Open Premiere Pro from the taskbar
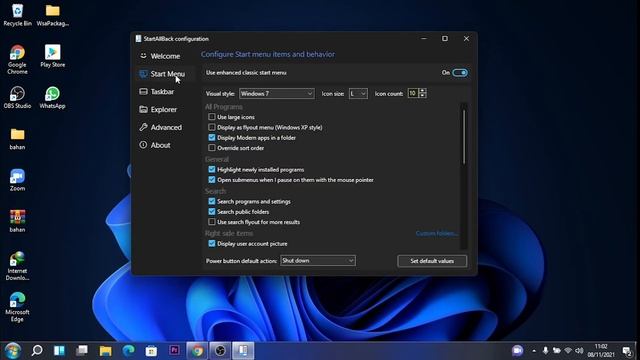This screenshot has height=360, width=640. click(174, 351)
